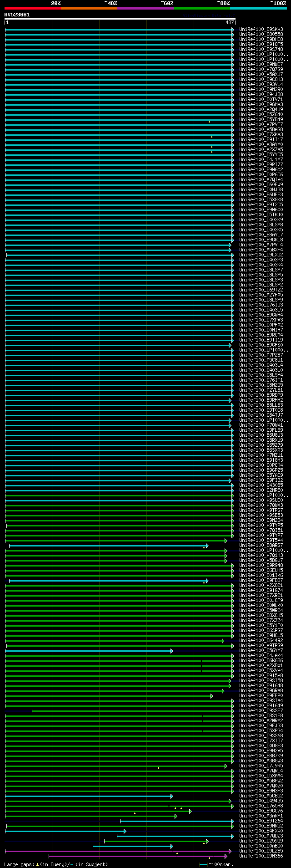Click label UniRef100_B9T5V4
This screenshot has width=291, height=868.
click(x=261, y=540)
